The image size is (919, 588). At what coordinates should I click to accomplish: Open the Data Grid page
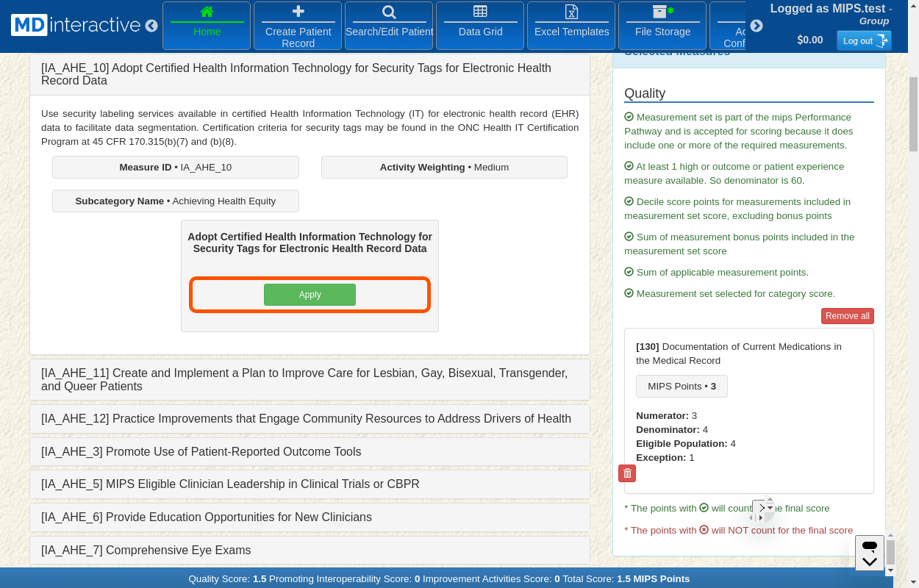point(480,25)
